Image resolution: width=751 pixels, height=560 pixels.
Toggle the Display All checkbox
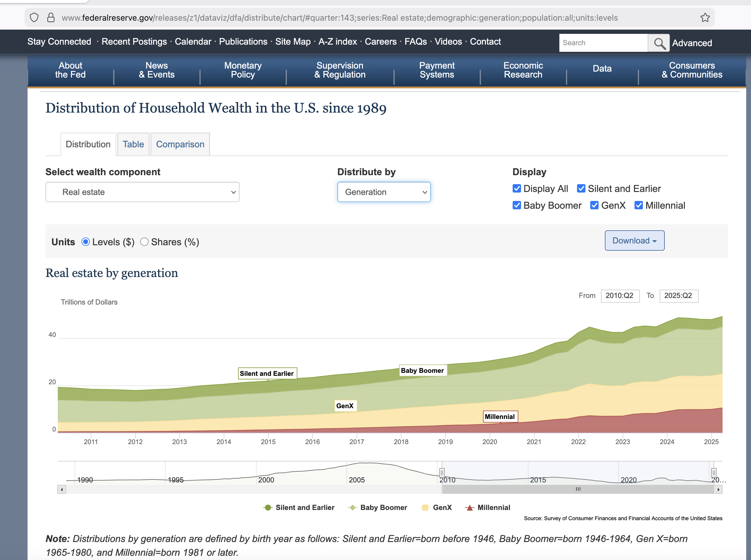pos(517,188)
